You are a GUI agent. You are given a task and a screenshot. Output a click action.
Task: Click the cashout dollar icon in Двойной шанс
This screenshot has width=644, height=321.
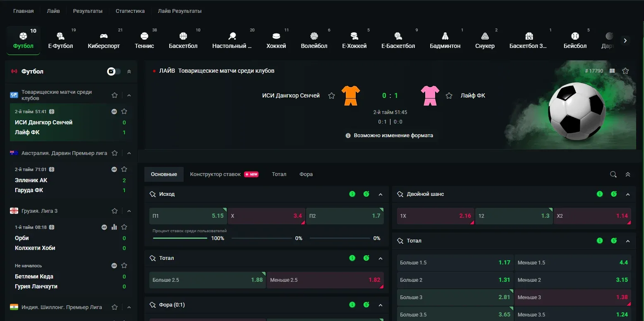[x=614, y=194]
